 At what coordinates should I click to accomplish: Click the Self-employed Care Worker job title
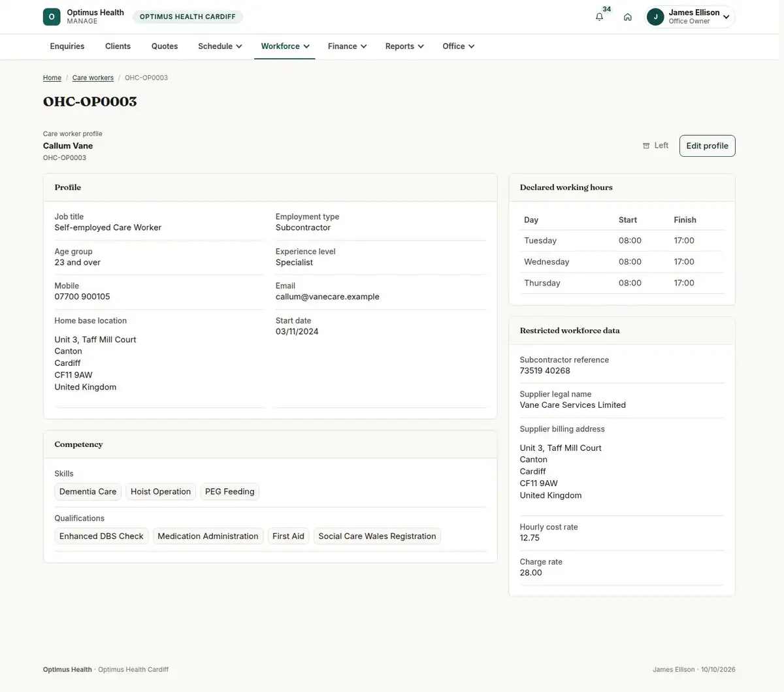108,227
